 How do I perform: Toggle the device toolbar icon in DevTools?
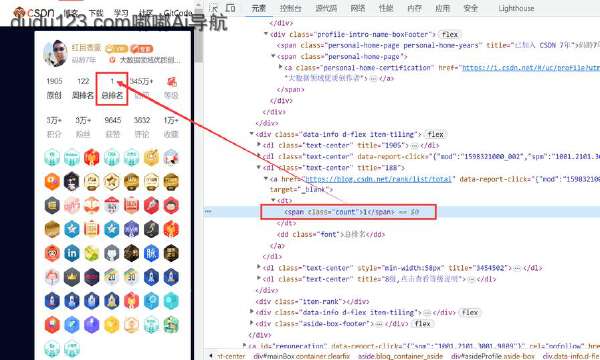tap(230, 8)
